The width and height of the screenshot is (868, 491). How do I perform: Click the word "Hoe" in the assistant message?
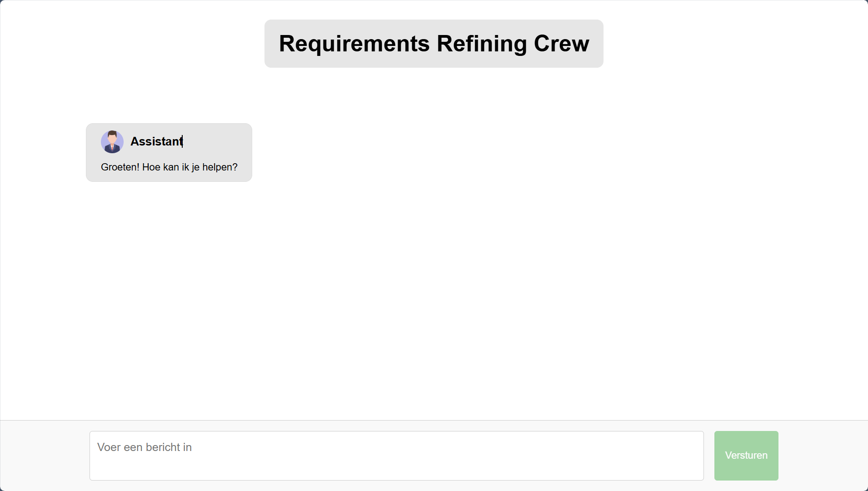[x=151, y=167]
